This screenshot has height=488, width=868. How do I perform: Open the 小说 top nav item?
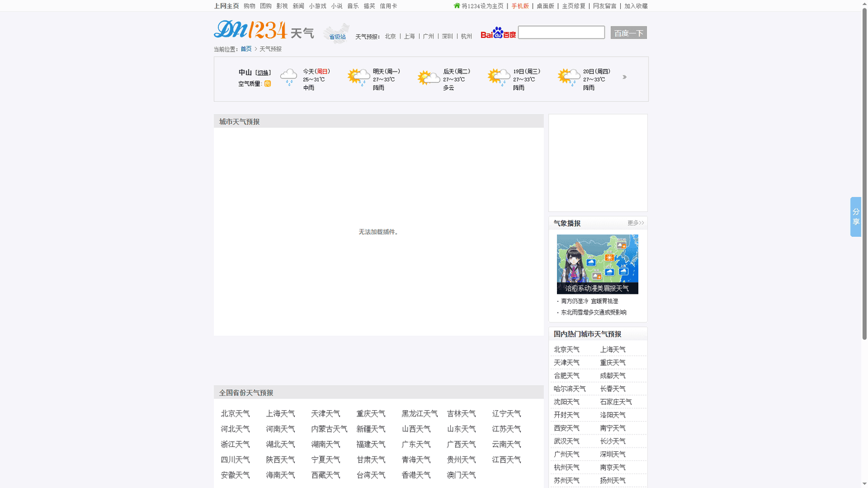tap(336, 6)
